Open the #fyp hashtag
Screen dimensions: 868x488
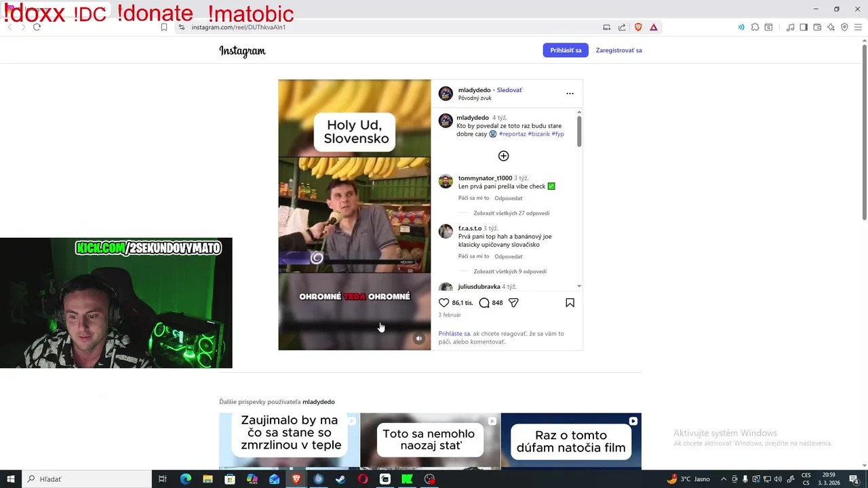(557, 134)
